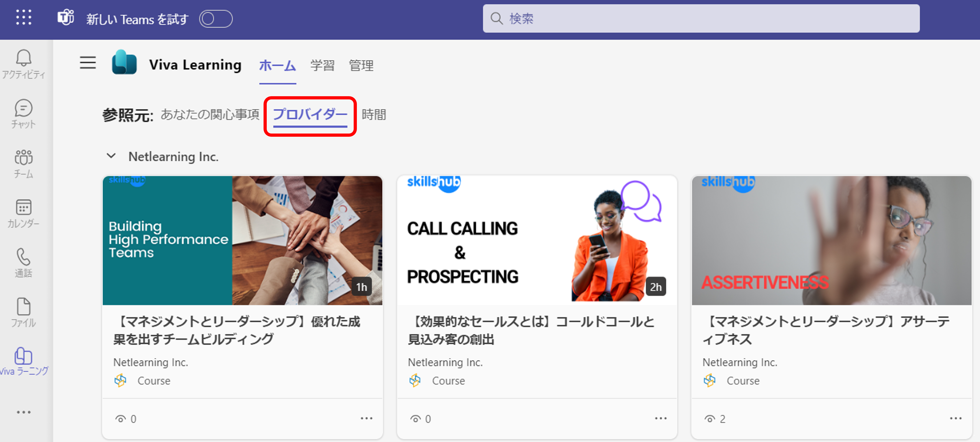
Task: Open 優れた成果を出すチームビルディング course title
Action: 237,330
